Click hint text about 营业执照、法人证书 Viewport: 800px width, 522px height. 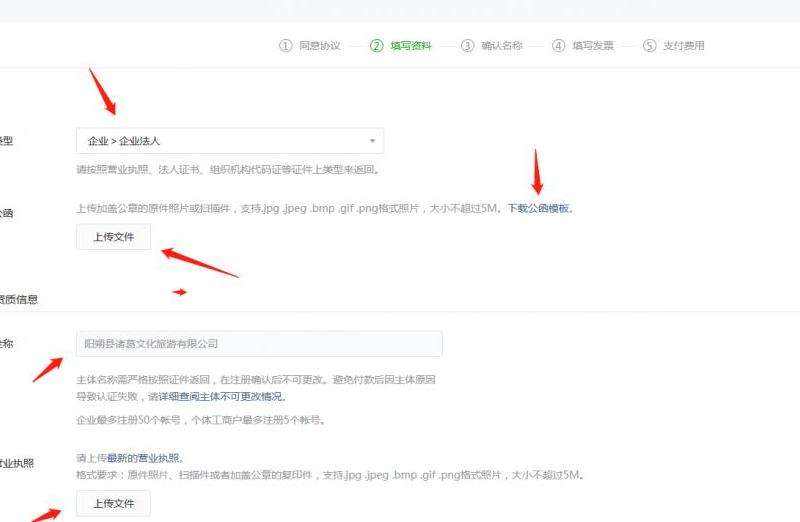tap(229, 169)
